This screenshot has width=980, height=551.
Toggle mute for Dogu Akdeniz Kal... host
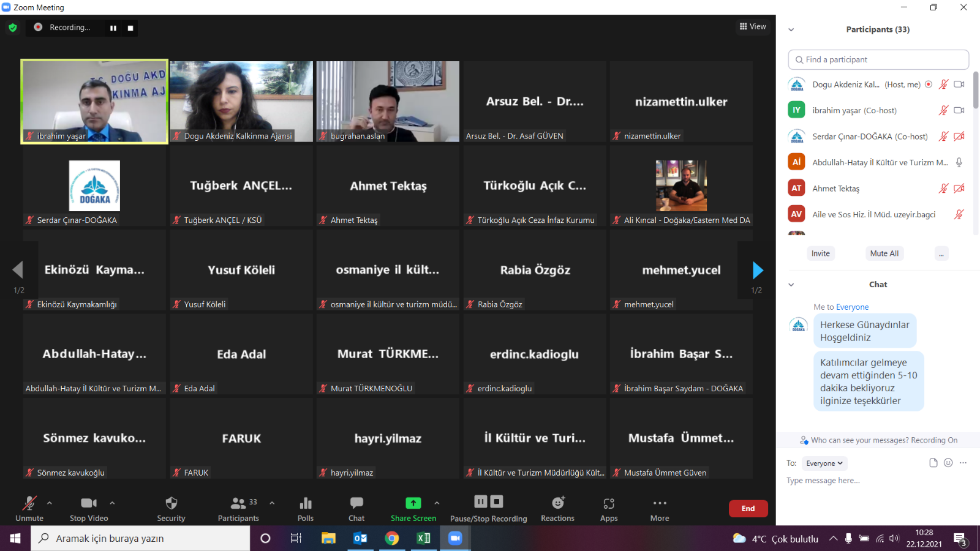[944, 84]
